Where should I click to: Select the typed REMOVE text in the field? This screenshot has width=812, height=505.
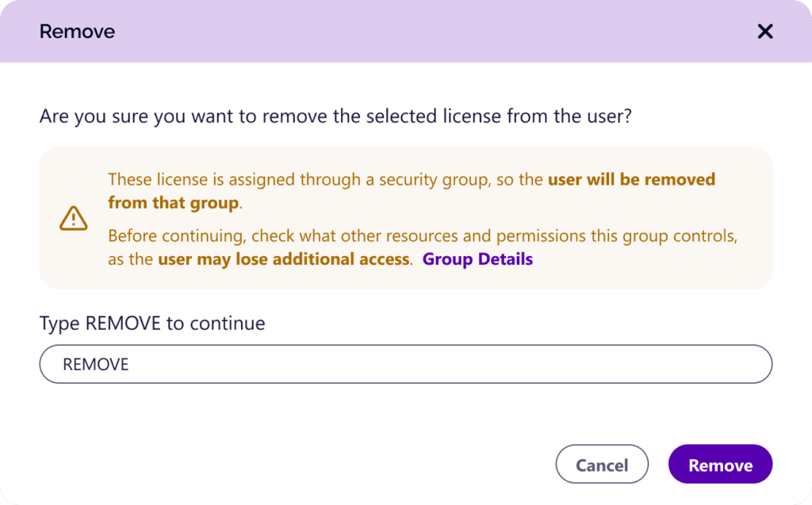coord(95,364)
